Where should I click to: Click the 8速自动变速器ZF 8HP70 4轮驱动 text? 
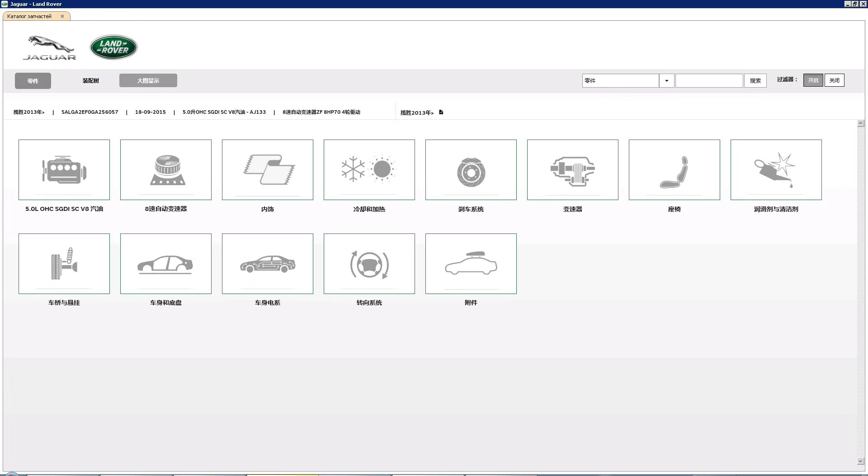(x=321, y=112)
